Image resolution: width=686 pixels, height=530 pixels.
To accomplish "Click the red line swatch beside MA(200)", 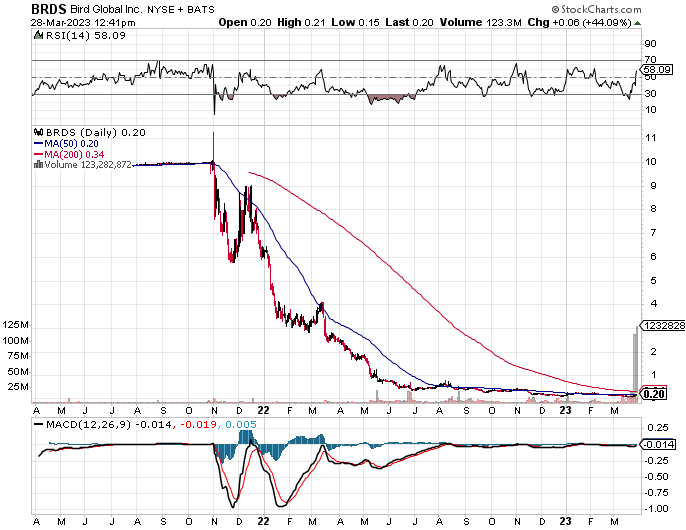I will pos(38,154).
